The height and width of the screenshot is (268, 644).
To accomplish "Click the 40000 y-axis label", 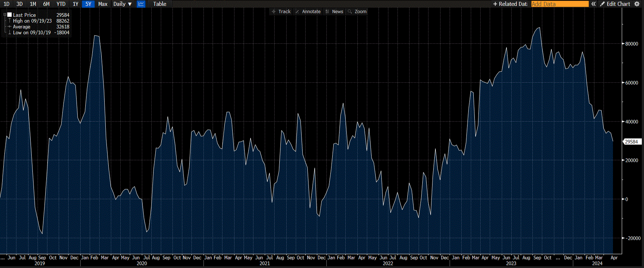I will [632, 122].
